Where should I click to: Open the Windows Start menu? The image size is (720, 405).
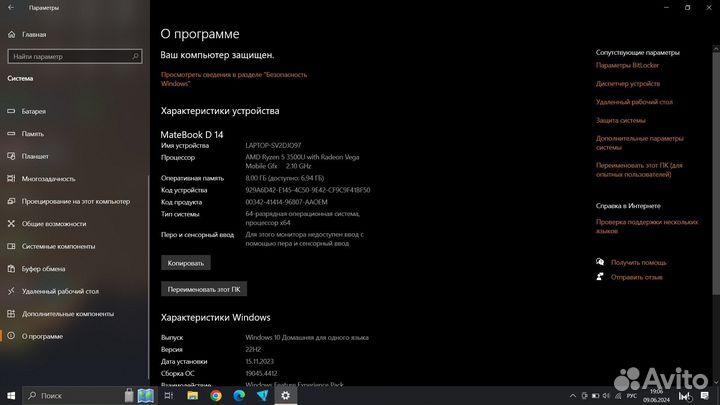11,395
